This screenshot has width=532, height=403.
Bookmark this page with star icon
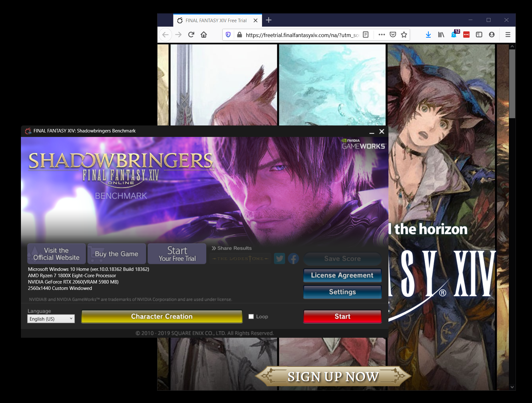click(404, 35)
